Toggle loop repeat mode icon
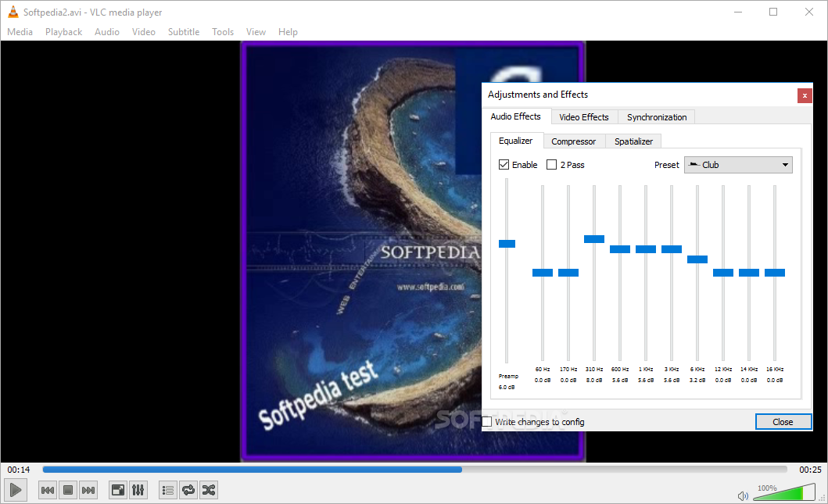 [188, 490]
